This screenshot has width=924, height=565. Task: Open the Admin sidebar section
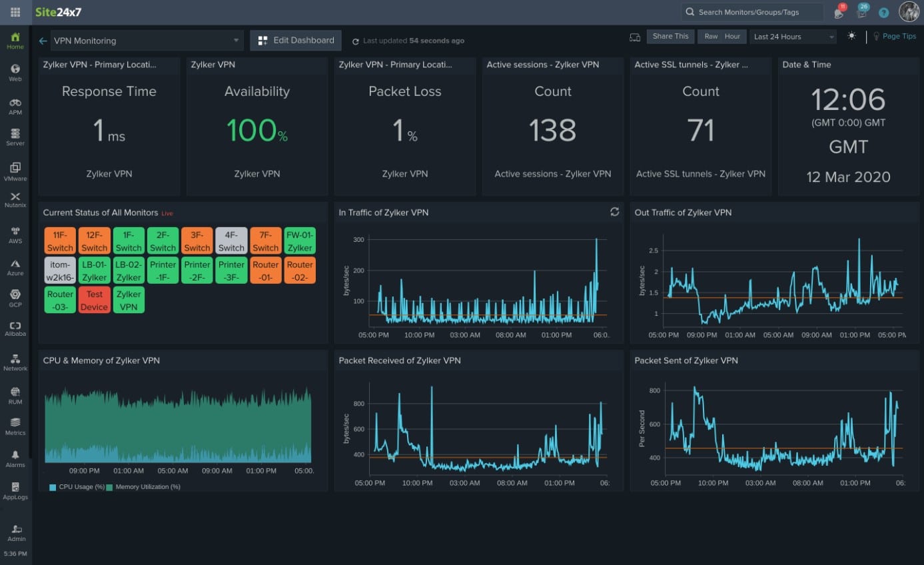[x=15, y=532]
